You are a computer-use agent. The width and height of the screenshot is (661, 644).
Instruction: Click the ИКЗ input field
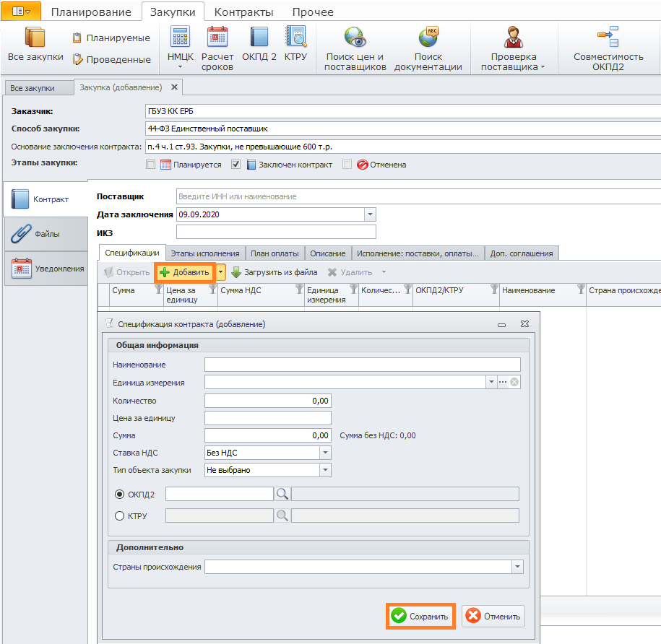(x=276, y=232)
